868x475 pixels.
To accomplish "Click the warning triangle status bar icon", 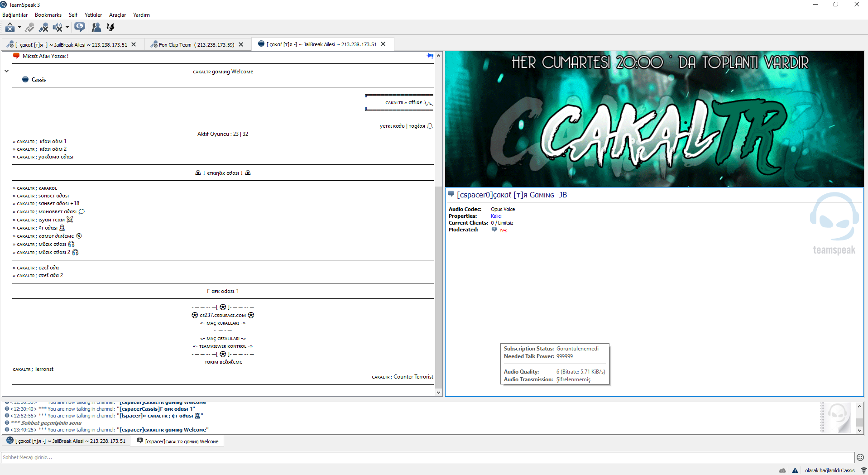I will [x=795, y=470].
